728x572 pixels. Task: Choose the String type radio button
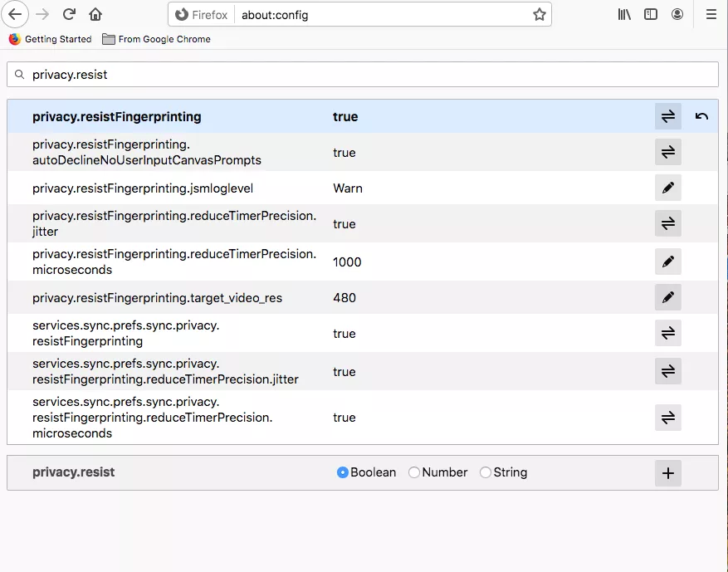(x=486, y=472)
